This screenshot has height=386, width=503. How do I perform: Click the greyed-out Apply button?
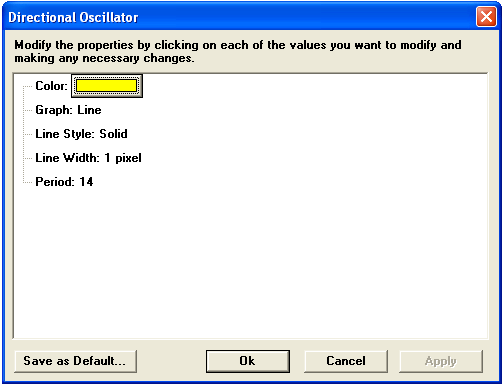[441, 361]
